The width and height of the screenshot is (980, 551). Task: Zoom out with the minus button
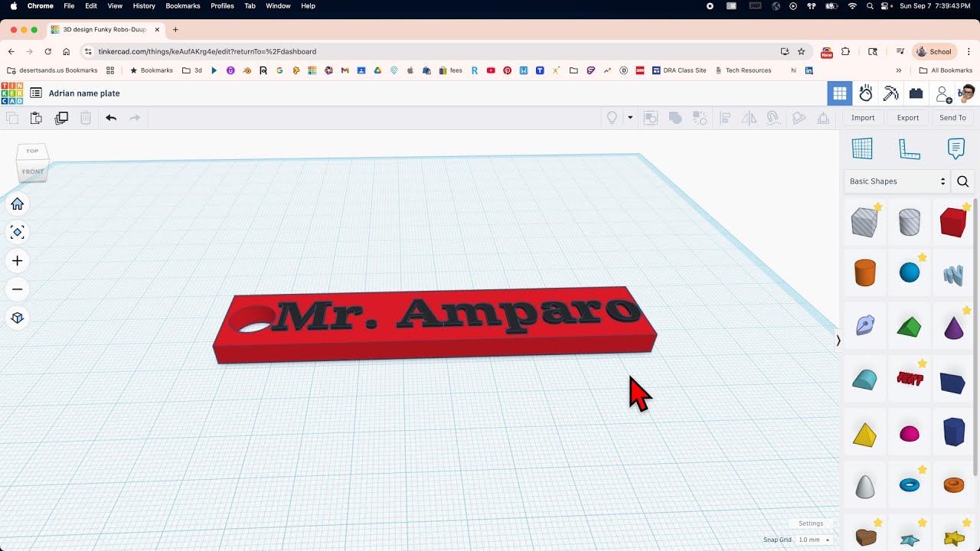coord(17,289)
